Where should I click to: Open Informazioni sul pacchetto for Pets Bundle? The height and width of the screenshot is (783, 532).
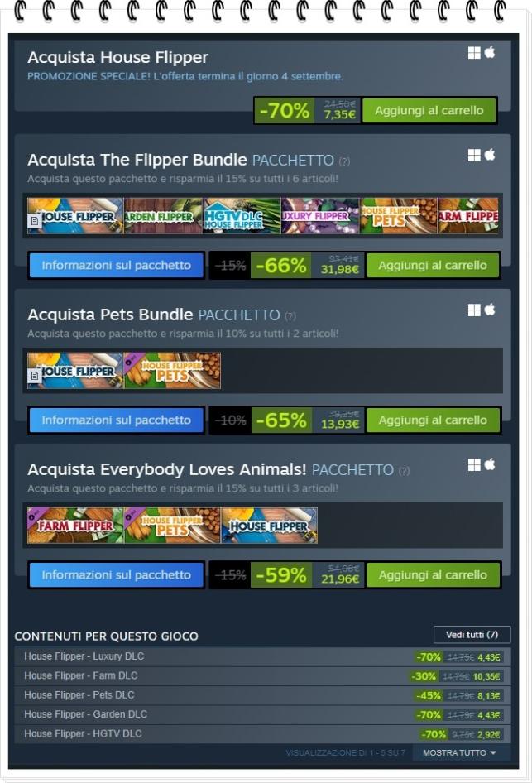[117, 420]
